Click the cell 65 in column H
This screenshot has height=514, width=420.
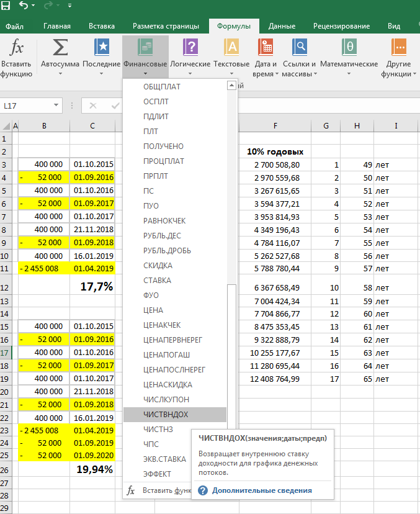357,379
